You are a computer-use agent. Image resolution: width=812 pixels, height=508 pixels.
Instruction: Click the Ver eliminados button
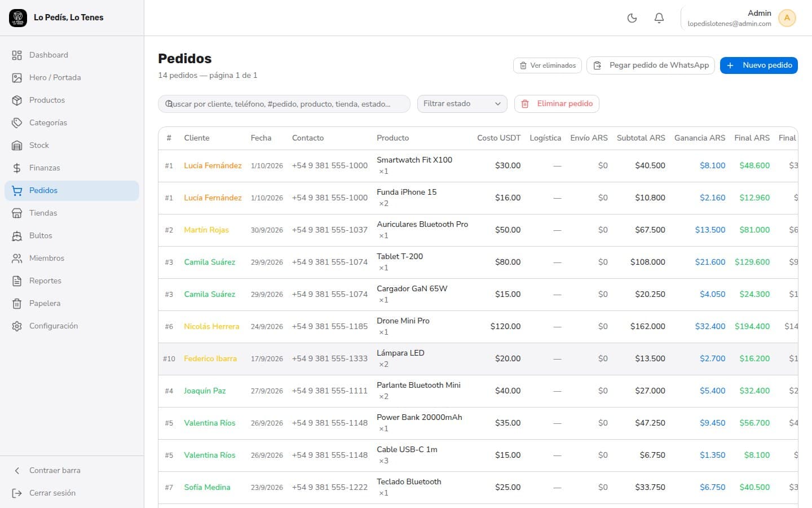coord(548,65)
